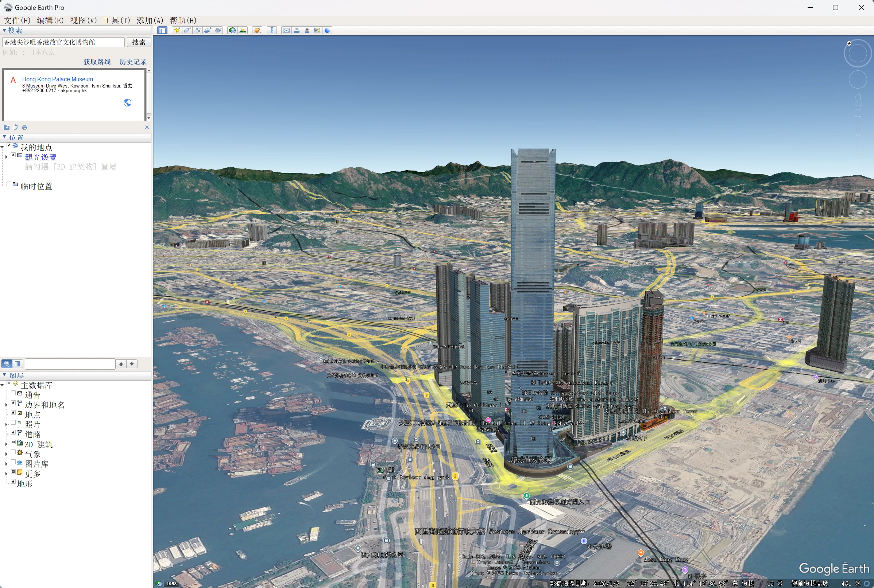Record a tour with the tour icon

218,30
